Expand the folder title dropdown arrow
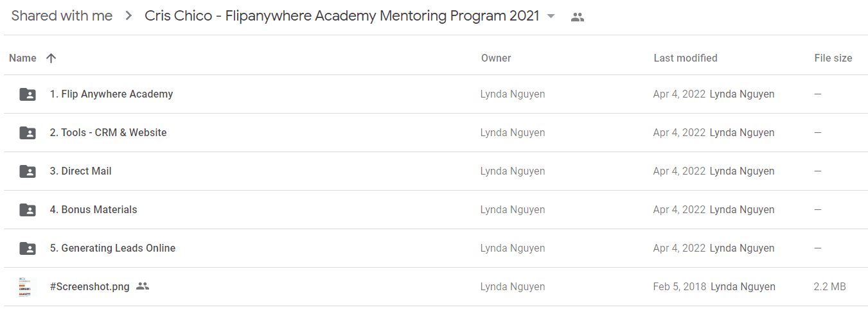Image resolution: width=868 pixels, height=312 pixels. (551, 17)
